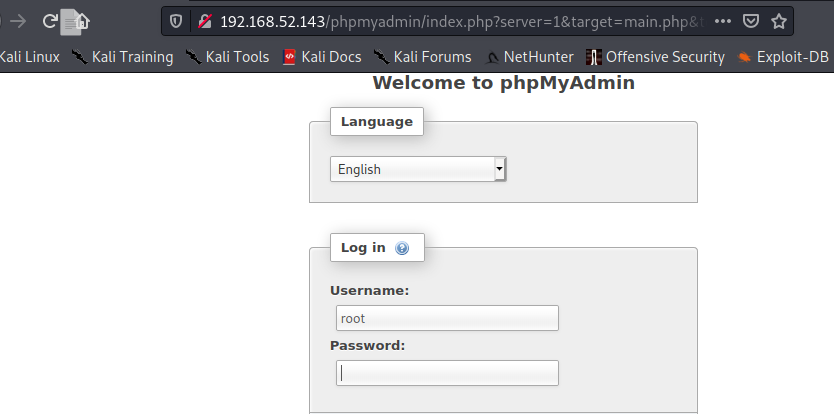Open page actions three-dot menu
Image resolution: width=834 pixels, height=414 pixels.
tap(722, 21)
